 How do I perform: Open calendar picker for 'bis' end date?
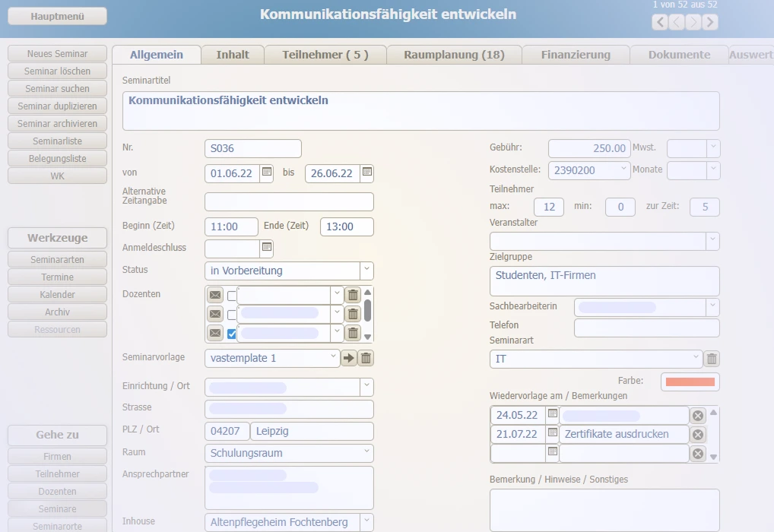[x=366, y=173]
